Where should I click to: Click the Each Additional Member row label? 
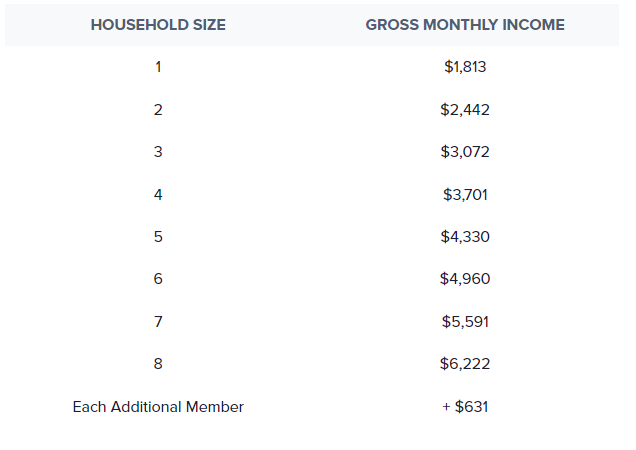pyautogui.click(x=158, y=407)
